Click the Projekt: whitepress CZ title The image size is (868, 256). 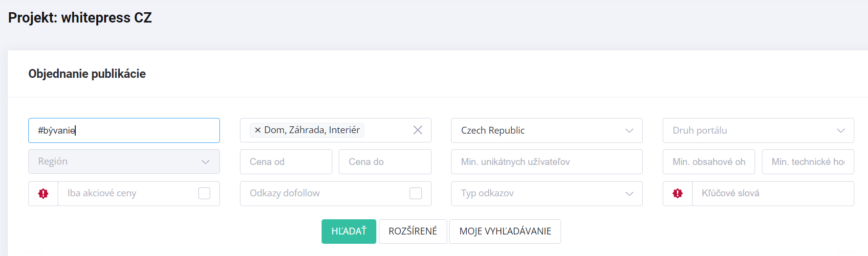pos(80,18)
